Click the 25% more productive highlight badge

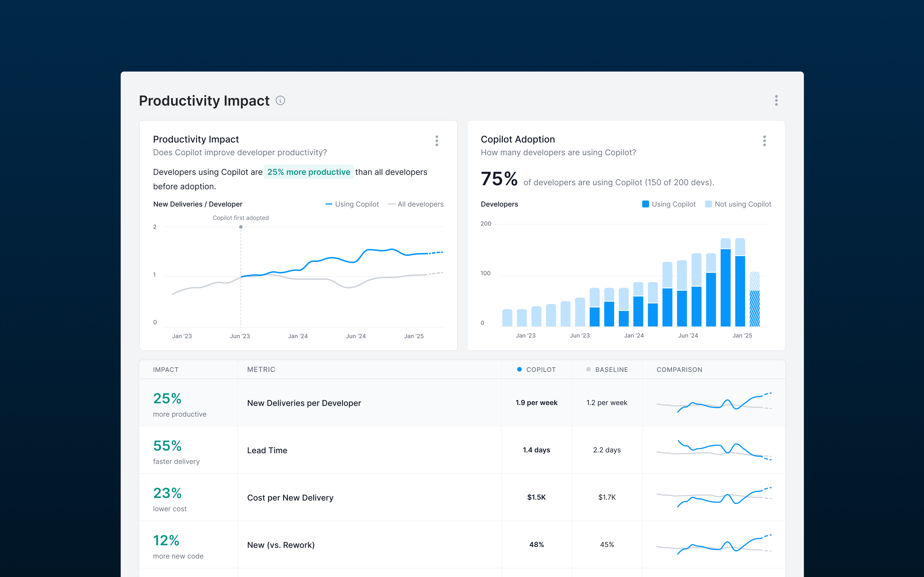pos(308,172)
